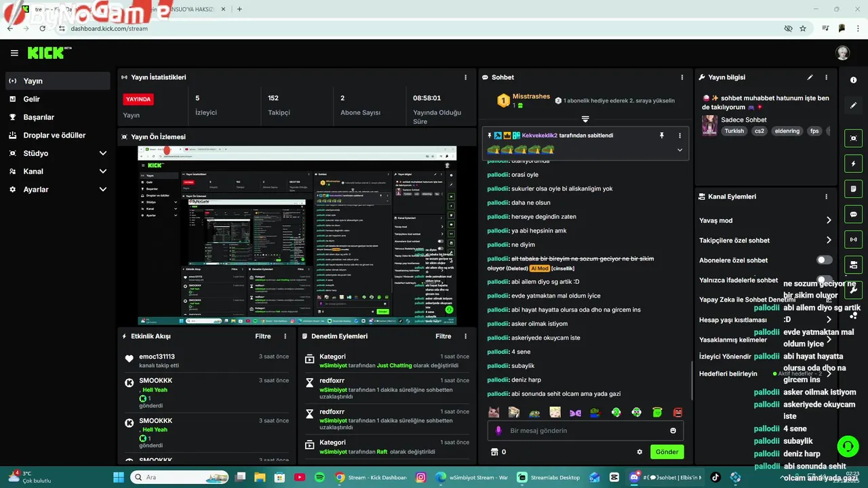This screenshot has width=868, height=488.
Task: Open the hamburger navigation menu
Action: 14,53
